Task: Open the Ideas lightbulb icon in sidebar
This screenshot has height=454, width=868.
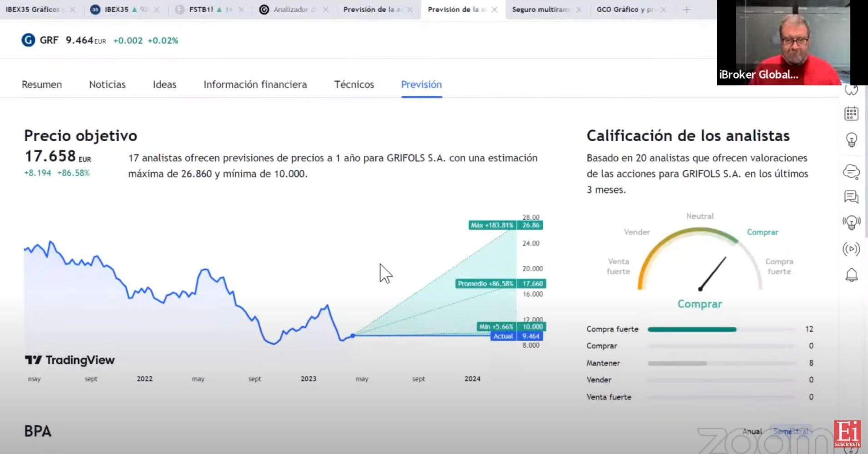Action: click(851, 140)
